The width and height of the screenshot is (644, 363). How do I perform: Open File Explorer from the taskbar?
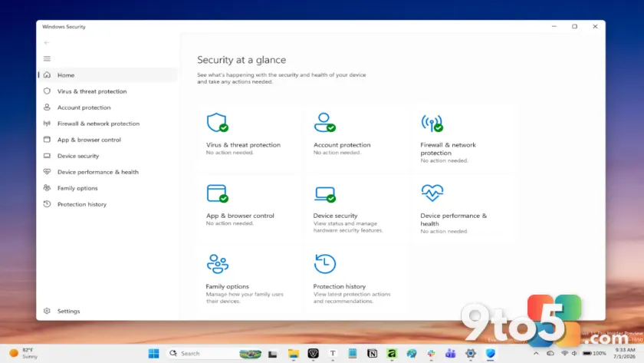[293, 353]
